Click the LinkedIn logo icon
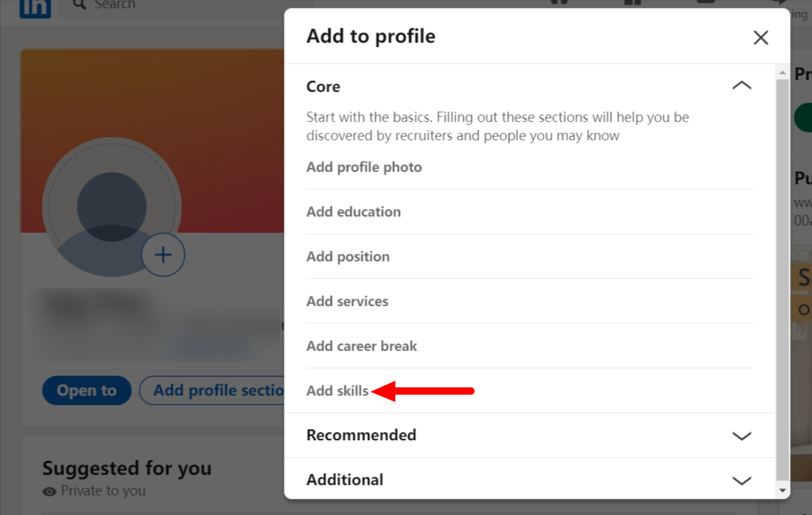Screen dimensions: 812x515 pyautogui.click(x=35, y=8)
